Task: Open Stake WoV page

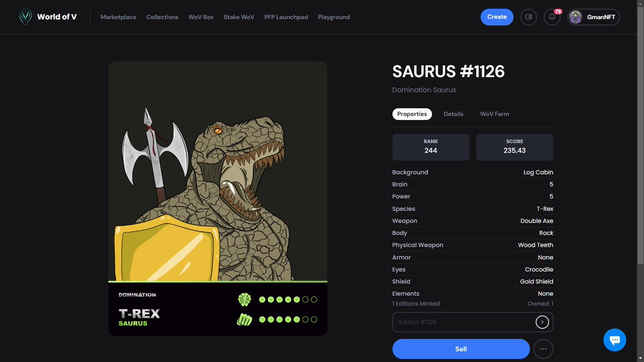Action: tap(239, 17)
